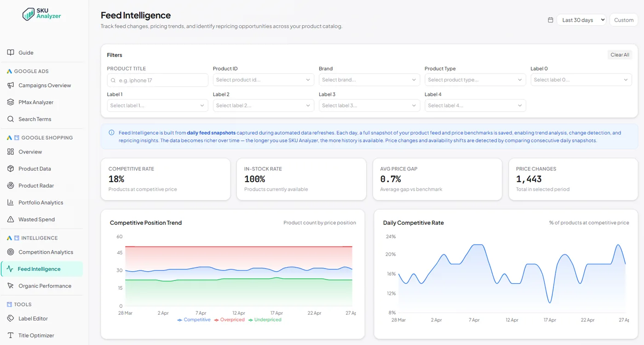Click the Feed Intelligence pulse icon
Screen dimensions: 644x345
click(10, 269)
